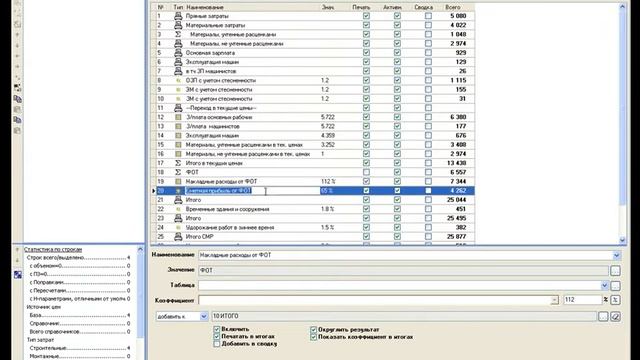Image resolution: width=640 pixels, height=360 pixels.
Task: Click the printer icon in row 25 Итого СМР
Action: pos(178,237)
